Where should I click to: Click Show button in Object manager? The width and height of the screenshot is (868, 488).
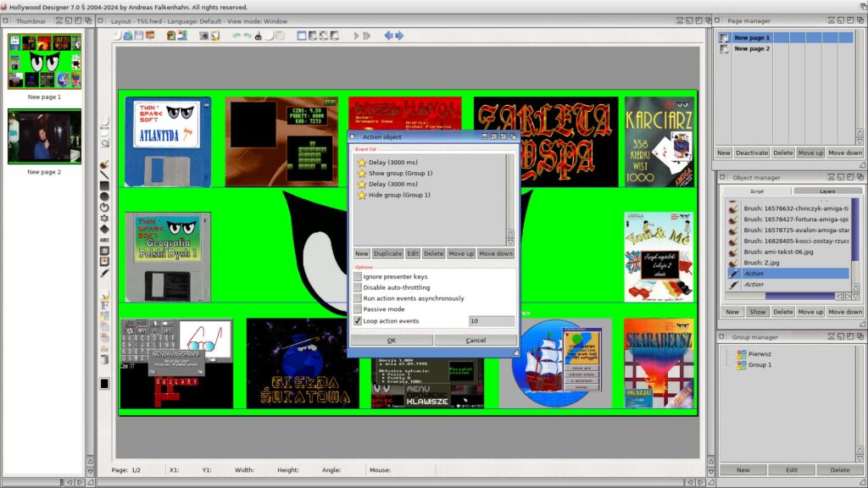pyautogui.click(x=757, y=312)
